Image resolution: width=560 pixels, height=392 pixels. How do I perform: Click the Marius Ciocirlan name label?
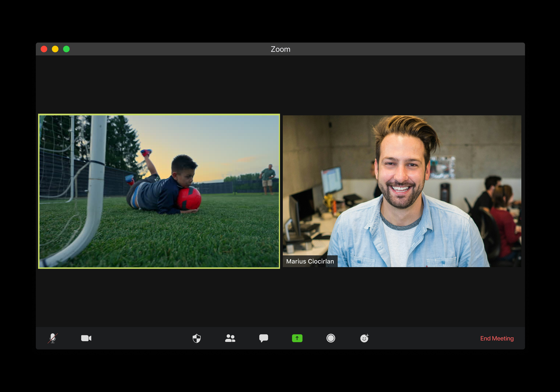[x=310, y=261]
